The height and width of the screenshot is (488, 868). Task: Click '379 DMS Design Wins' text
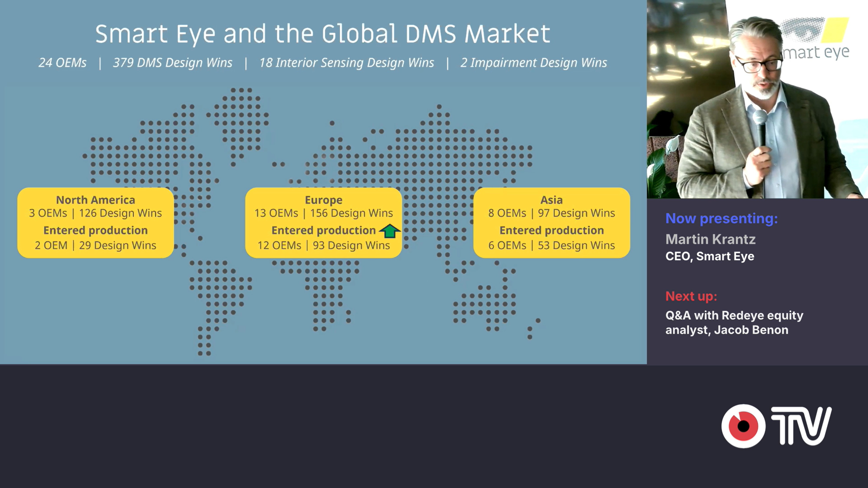pos(173,63)
